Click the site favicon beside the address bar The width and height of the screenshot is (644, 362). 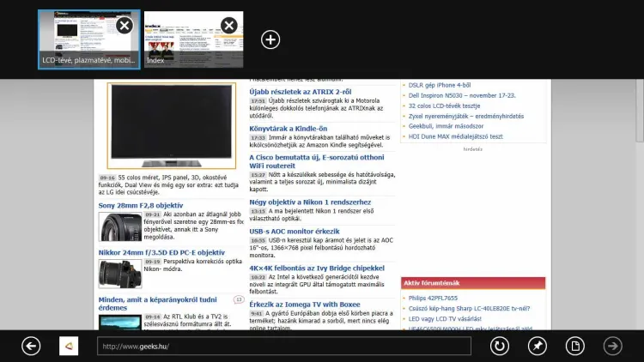[x=69, y=346]
